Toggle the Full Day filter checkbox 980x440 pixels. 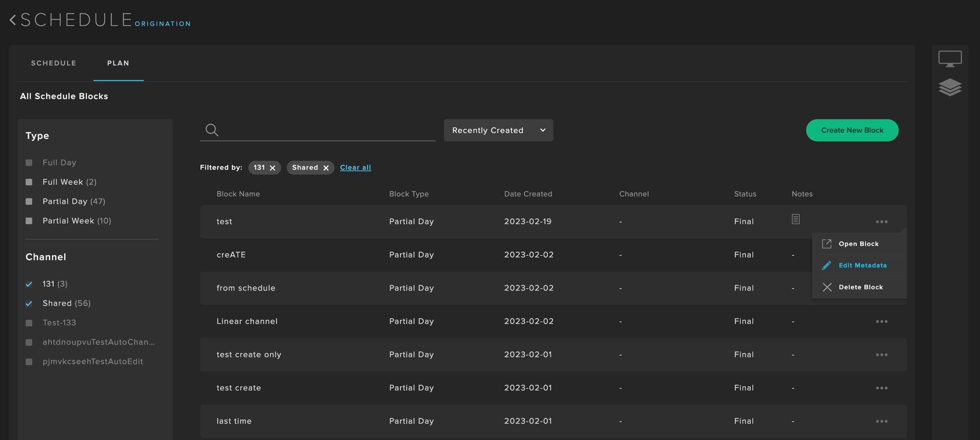[x=29, y=162]
